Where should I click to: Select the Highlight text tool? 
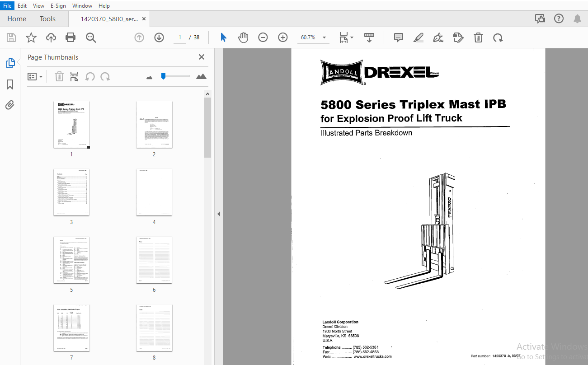click(419, 37)
